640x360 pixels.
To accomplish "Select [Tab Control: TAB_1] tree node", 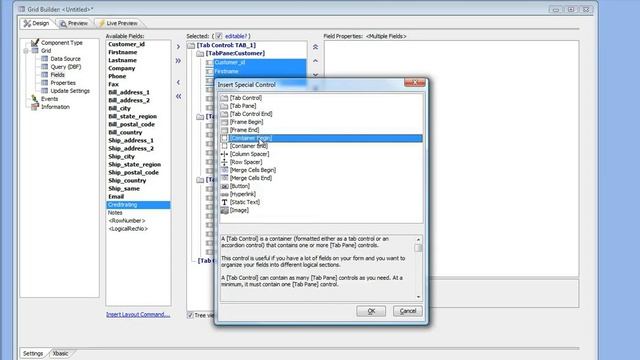I will [227, 45].
